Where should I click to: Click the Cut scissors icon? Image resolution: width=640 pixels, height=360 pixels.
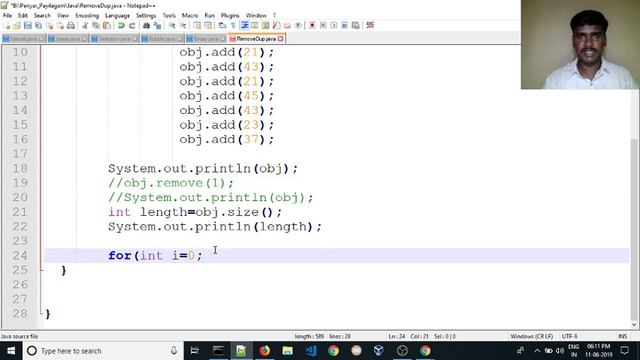[x=85, y=25]
